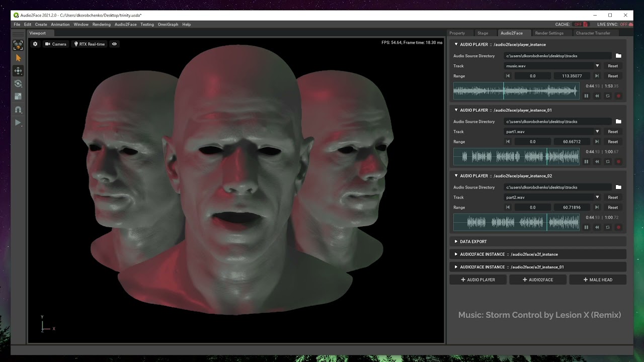Reset the music.wav track selection
The height and width of the screenshot is (362, 644).
pos(613,66)
